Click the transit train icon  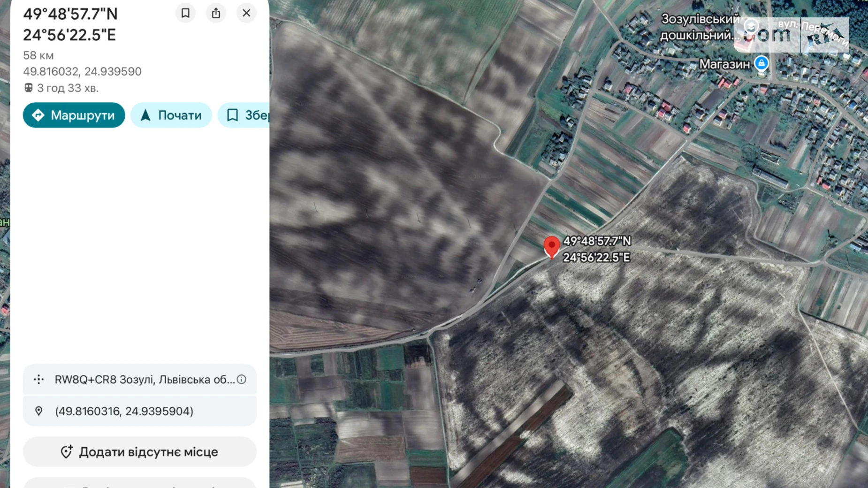[x=29, y=88]
